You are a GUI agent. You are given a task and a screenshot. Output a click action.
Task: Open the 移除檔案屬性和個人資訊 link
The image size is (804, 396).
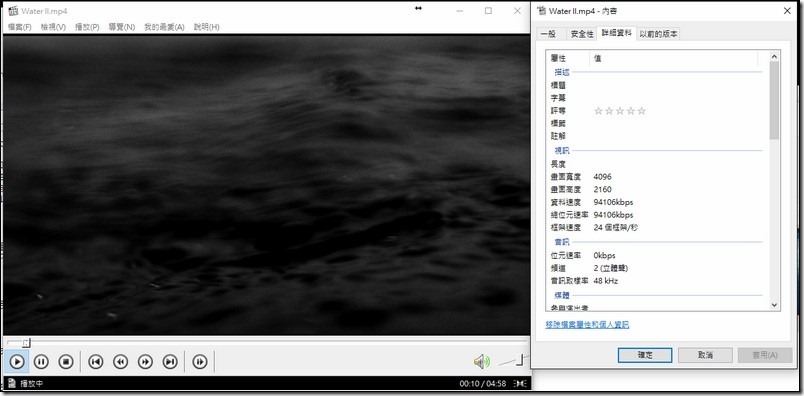(x=587, y=325)
